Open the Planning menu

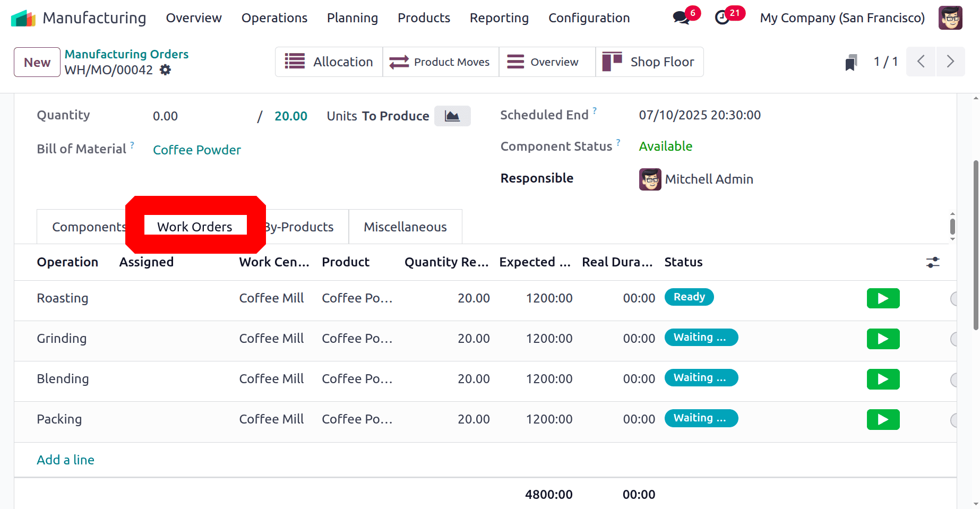pyautogui.click(x=353, y=18)
